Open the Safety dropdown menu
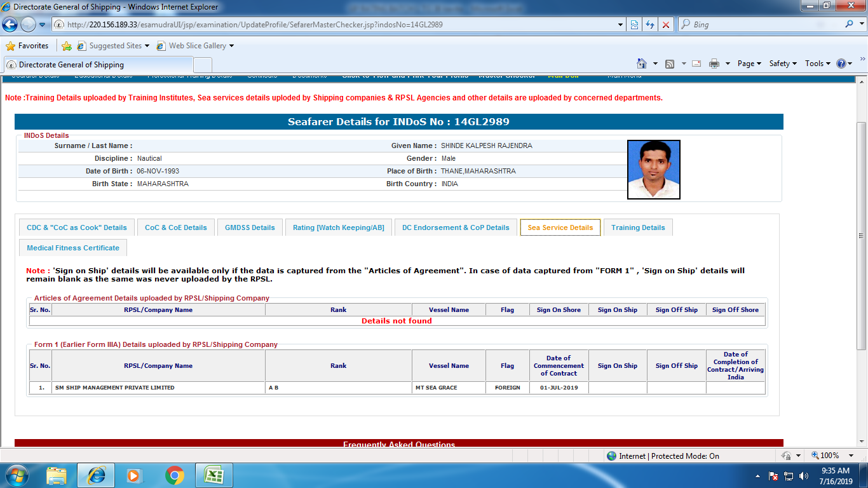 click(x=783, y=64)
